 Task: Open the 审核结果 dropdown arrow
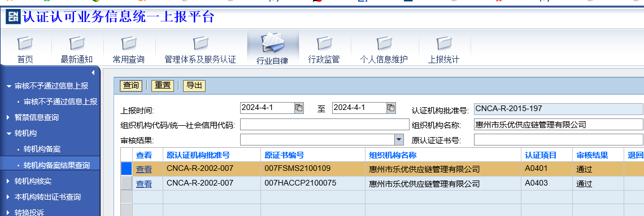[x=399, y=140]
